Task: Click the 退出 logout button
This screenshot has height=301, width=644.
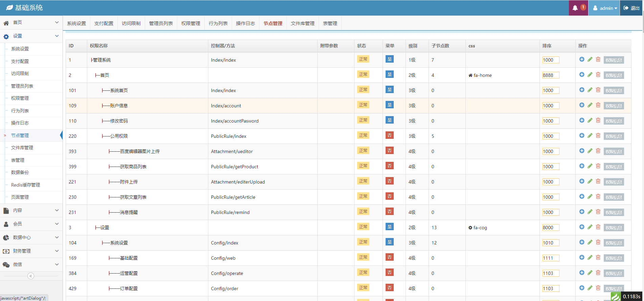Action: pos(631,8)
